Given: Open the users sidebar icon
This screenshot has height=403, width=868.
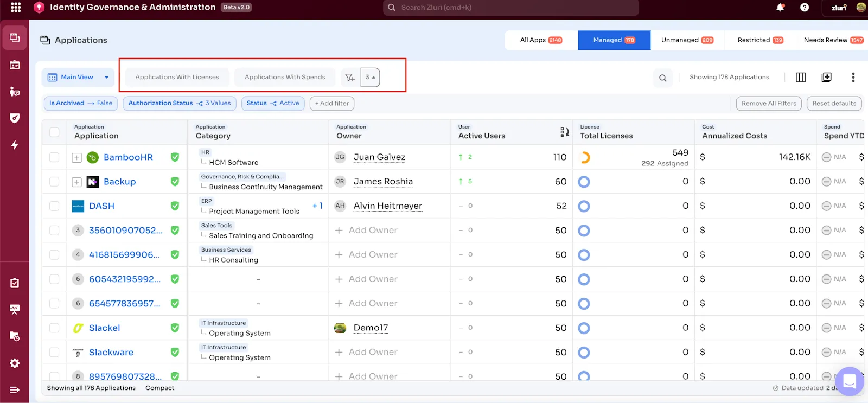Looking at the screenshot, I should coord(15,92).
